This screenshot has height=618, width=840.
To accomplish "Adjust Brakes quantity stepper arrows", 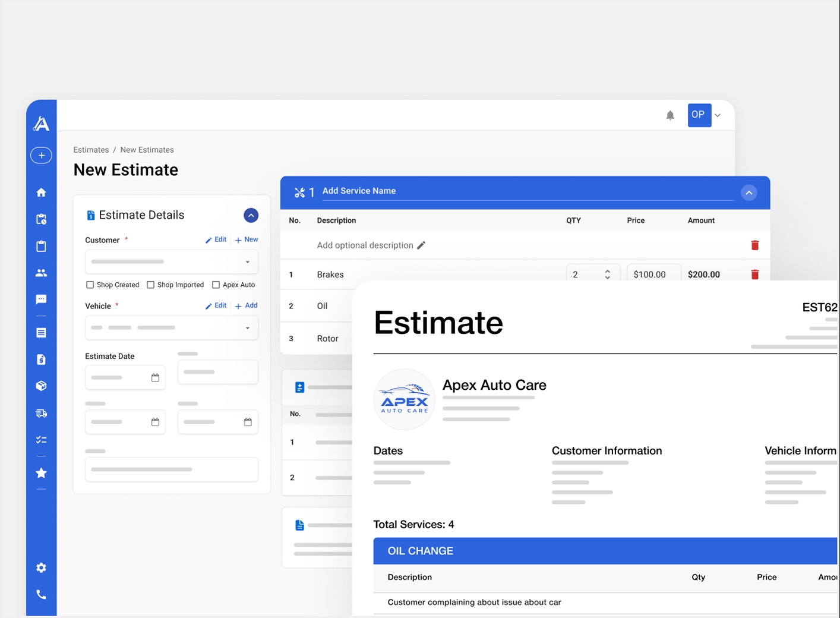I will tap(607, 274).
